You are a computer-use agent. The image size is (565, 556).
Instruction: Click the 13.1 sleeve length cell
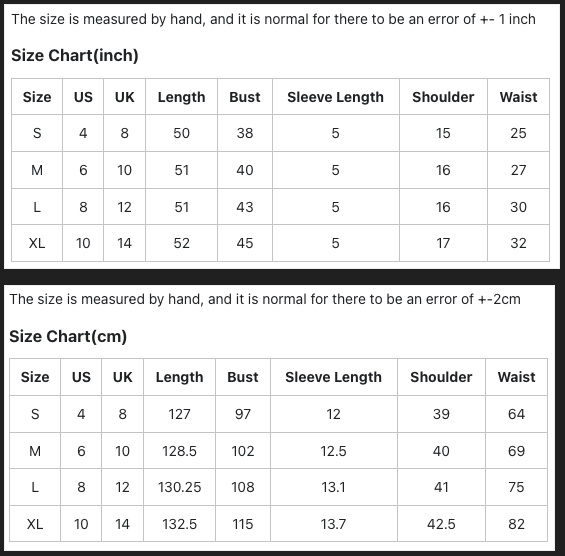[333, 487]
